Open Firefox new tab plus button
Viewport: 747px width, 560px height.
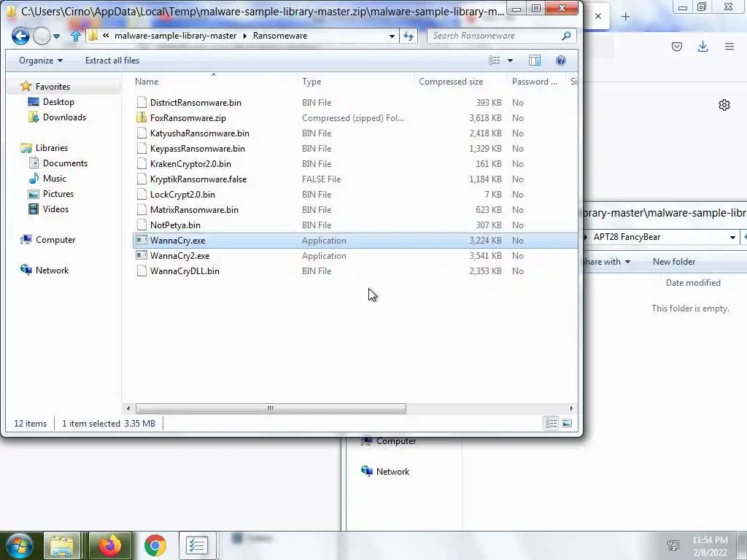(x=625, y=17)
